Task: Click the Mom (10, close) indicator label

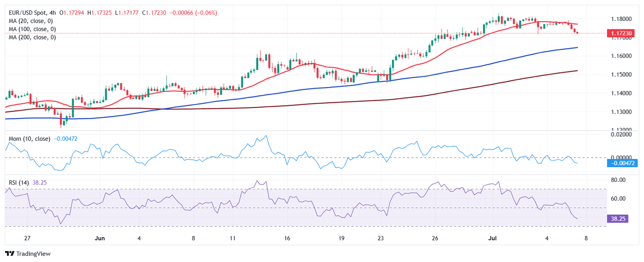Action: [x=29, y=139]
